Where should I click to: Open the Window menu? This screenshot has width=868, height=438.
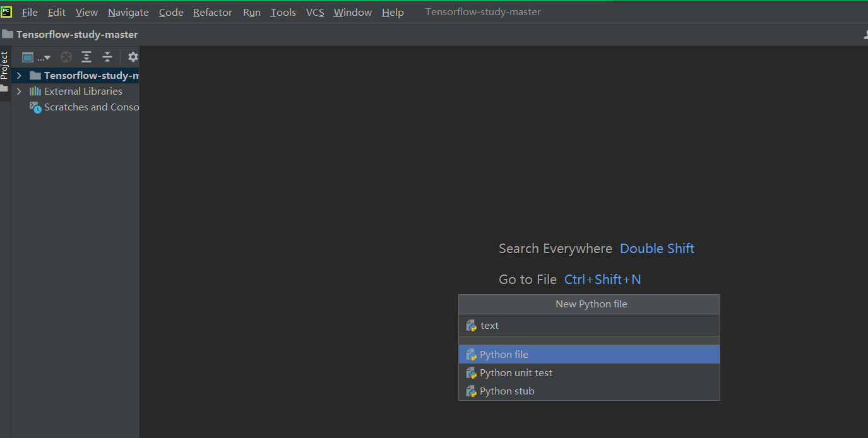click(x=353, y=12)
